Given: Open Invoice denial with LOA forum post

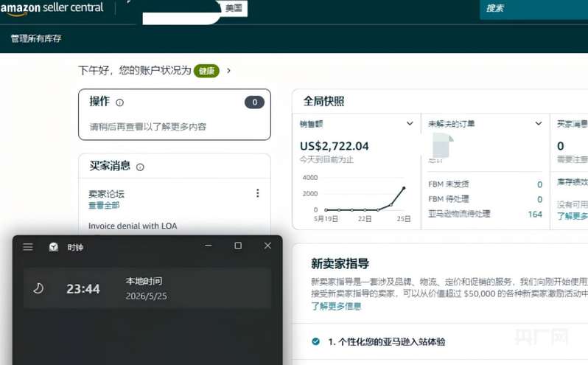Looking at the screenshot, I should 133,226.
